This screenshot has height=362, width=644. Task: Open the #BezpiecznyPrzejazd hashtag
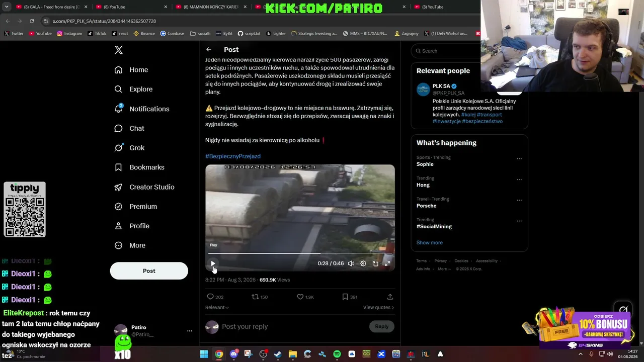[x=233, y=156]
